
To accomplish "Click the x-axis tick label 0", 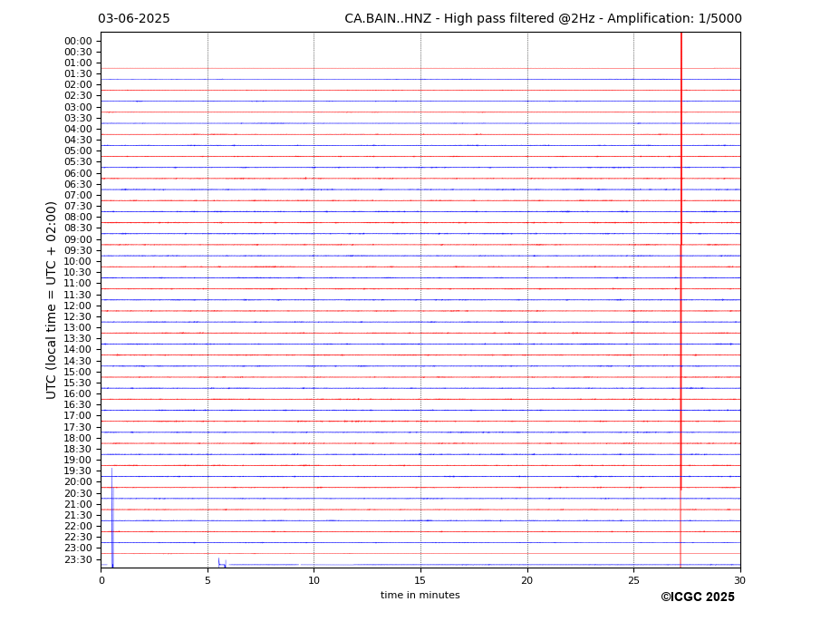I will (x=101, y=580).
